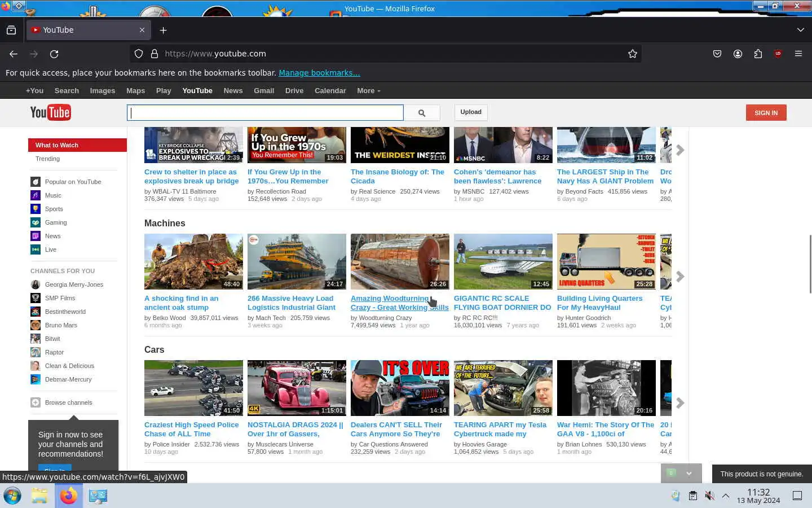Screen dimensions: 812x508
Task: Open Bruno Mars channel avatar
Action: coord(36,325)
